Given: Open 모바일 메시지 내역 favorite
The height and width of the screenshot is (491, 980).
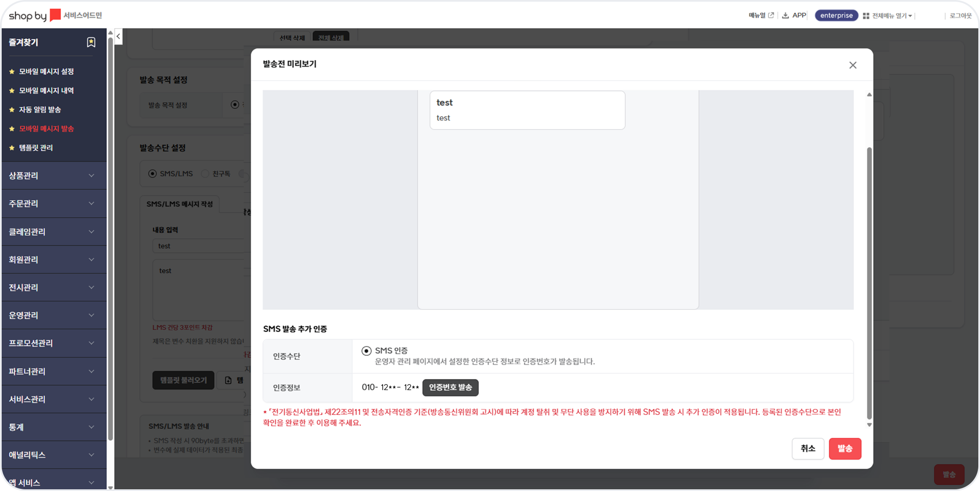Looking at the screenshot, I should pyautogui.click(x=46, y=90).
